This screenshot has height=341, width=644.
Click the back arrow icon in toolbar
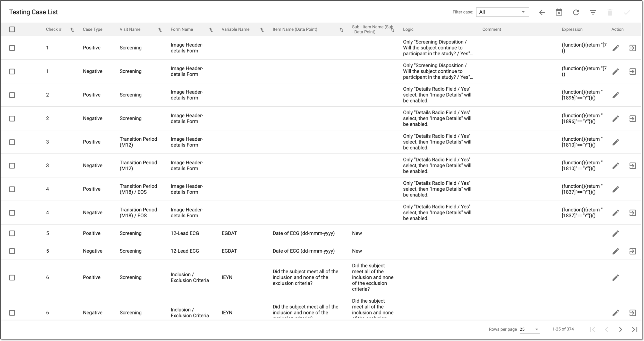(542, 12)
